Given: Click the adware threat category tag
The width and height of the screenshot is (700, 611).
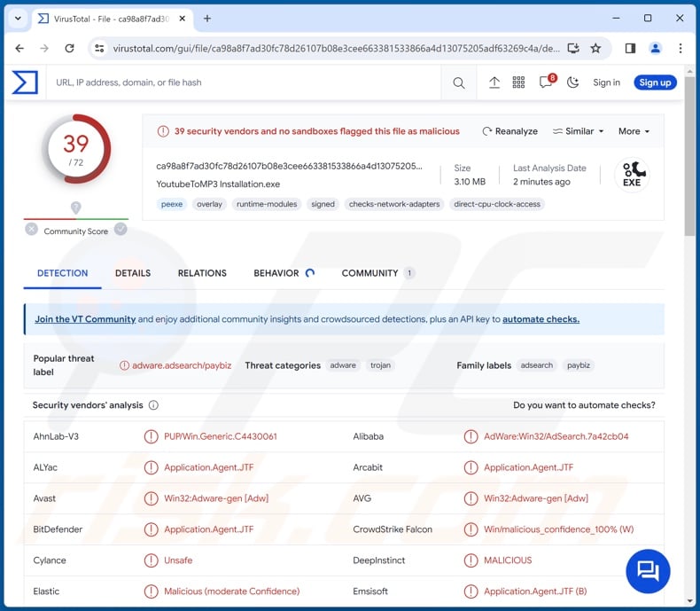Looking at the screenshot, I should pos(343,365).
